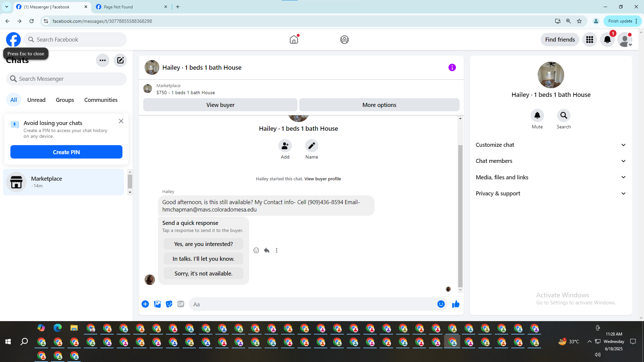The height and width of the screenshot is (362, 644).
Task: Toggle Mute for this conversation
Action: [537, 116]
